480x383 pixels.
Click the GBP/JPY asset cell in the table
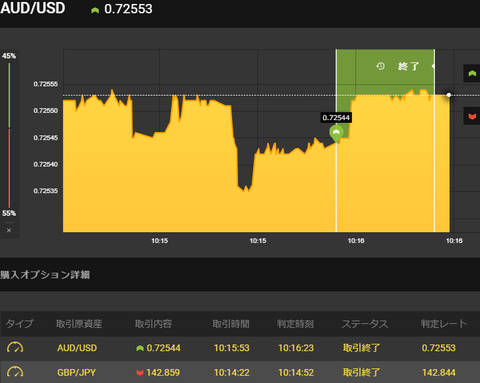click(x=76, y=372)
